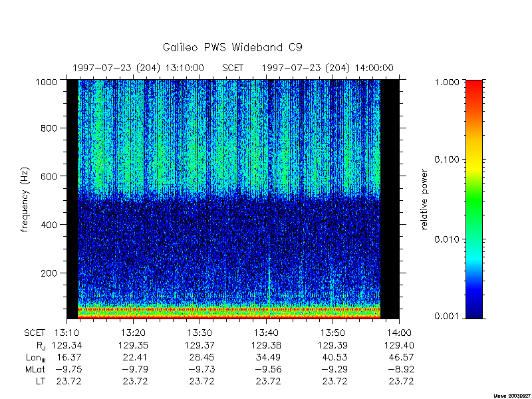Click the red top of the colorbar
Image resolution: width=532 pixels, height=399 pixels.
474,88
